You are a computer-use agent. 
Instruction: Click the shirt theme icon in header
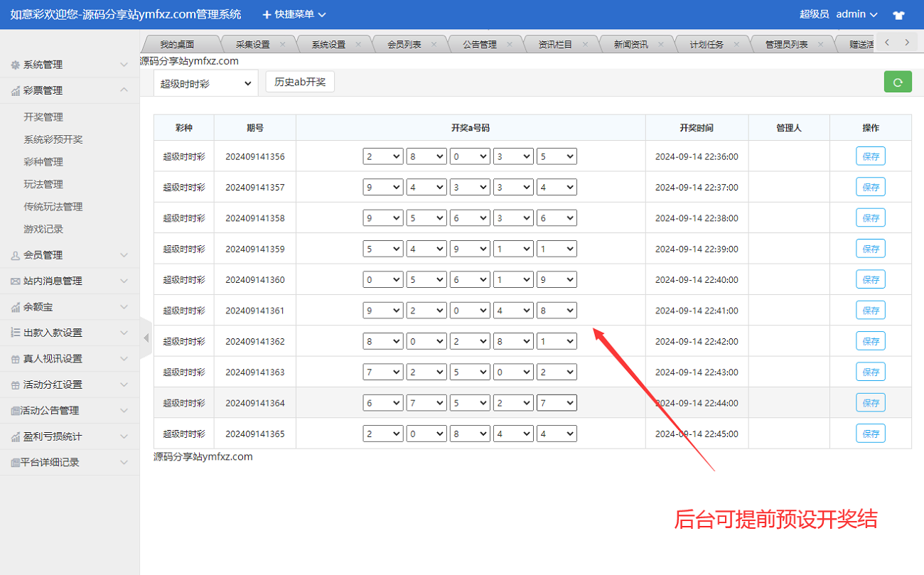tap(898, 15)
